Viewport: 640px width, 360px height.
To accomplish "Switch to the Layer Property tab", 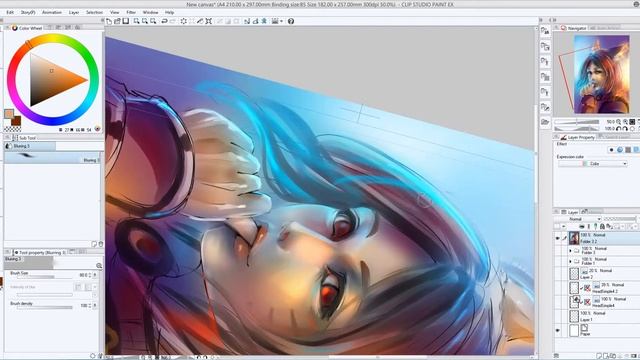I will pyautogui.click(x=577, y=137).
